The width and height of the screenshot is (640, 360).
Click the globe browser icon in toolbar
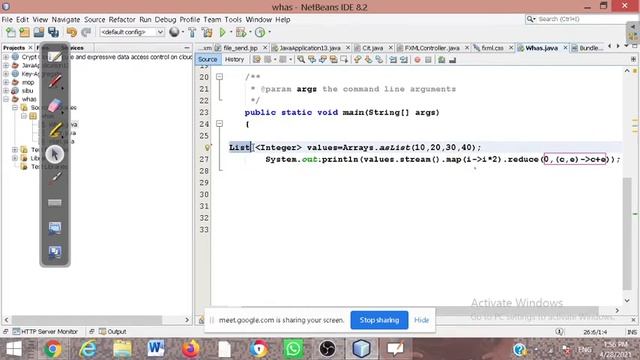[174, 32]
